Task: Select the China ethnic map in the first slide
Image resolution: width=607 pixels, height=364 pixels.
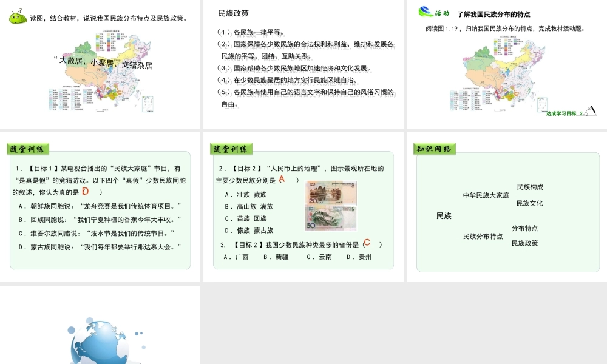Action: (x=101, y=72)
